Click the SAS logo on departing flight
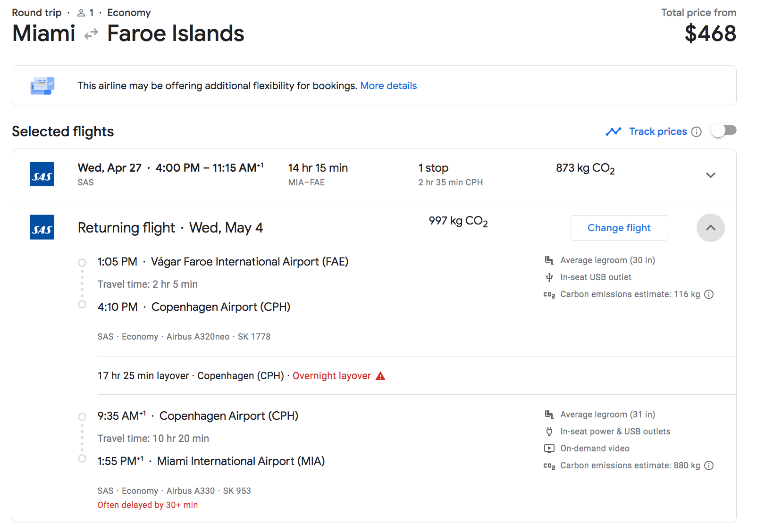 42,174
